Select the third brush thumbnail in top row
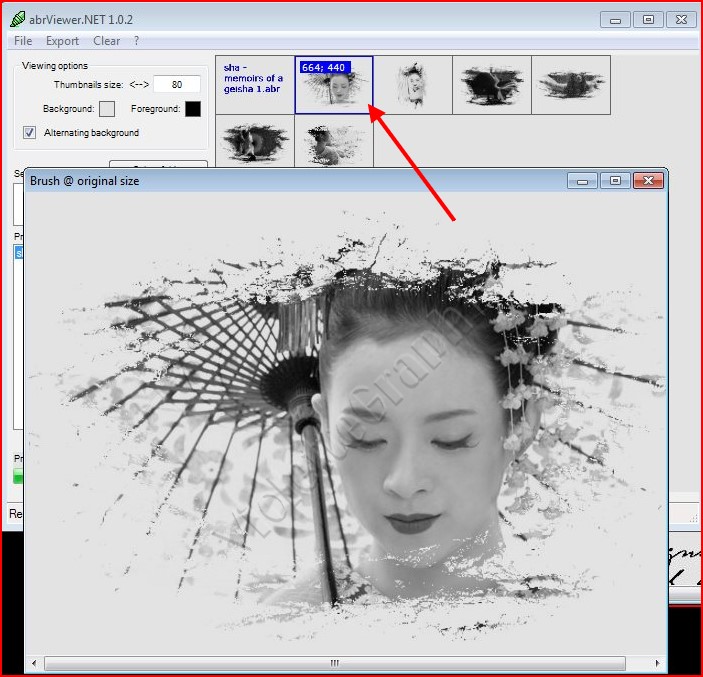703x677 pixels. pyautogui.click(x=412, y=85)
